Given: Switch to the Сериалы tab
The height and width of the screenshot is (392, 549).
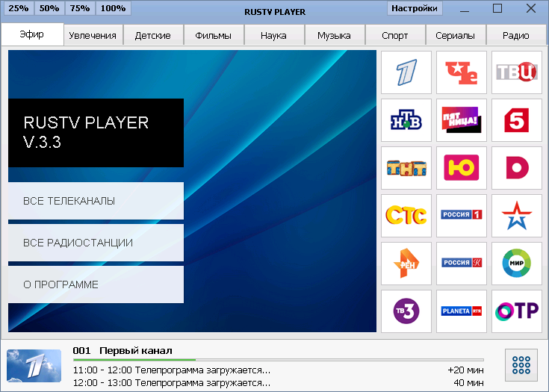Looking at the screenshot, I should pos(455,35).
